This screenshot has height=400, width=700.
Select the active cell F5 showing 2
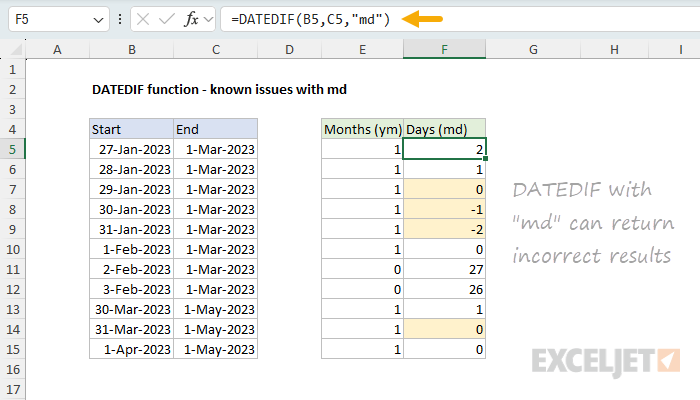pos(444,149)
